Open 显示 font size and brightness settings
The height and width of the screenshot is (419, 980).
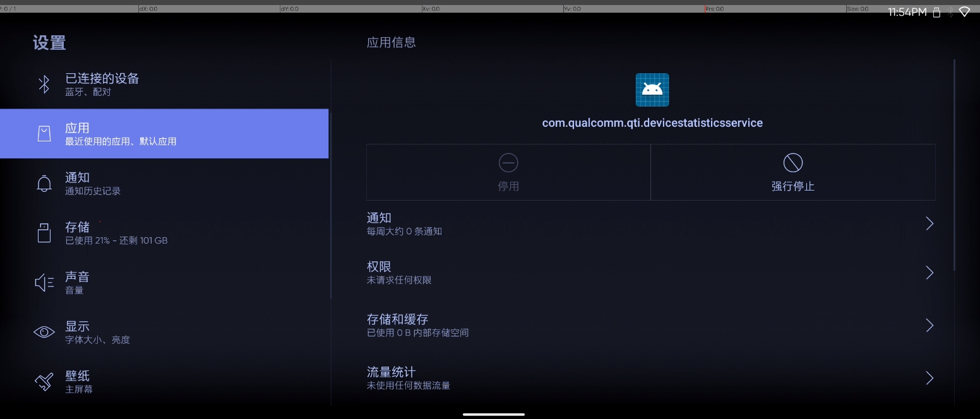pos(164,332)
